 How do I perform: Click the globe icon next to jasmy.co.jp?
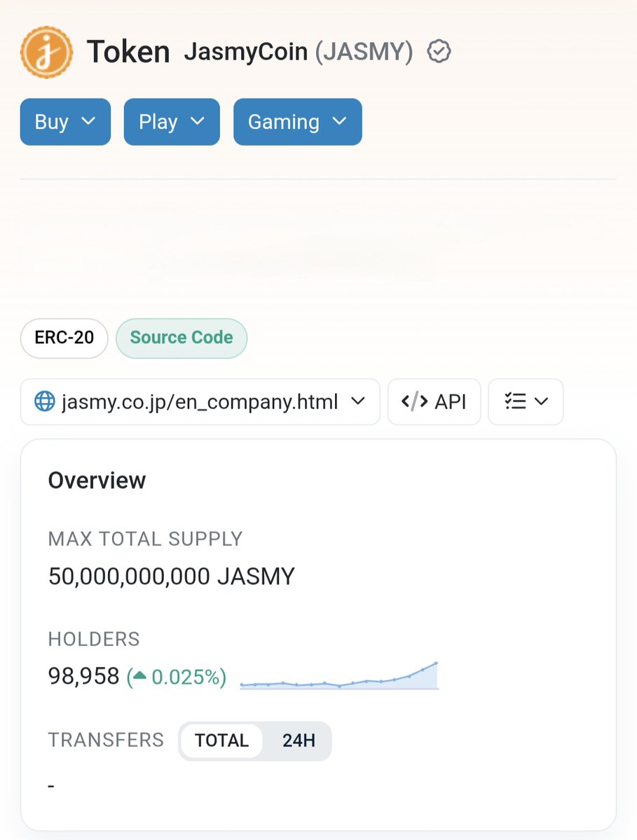coord(46,401)
